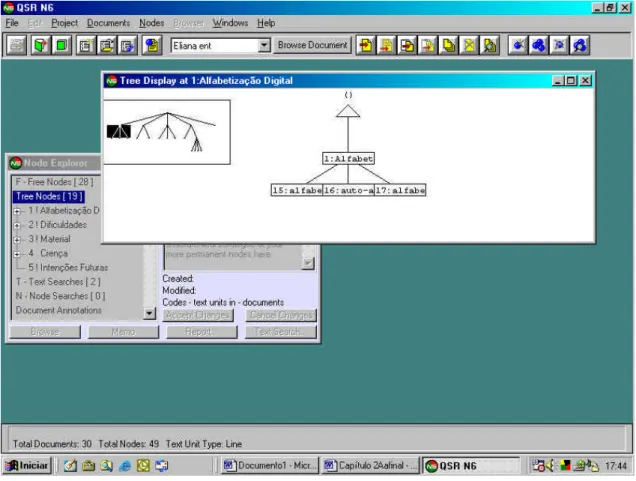
Task: Click the single blue node toolbar icon
Action: tap(518, 45)
